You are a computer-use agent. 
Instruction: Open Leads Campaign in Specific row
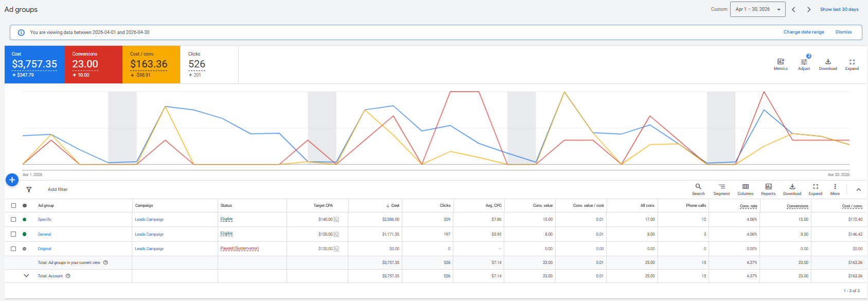coord(149,219)
